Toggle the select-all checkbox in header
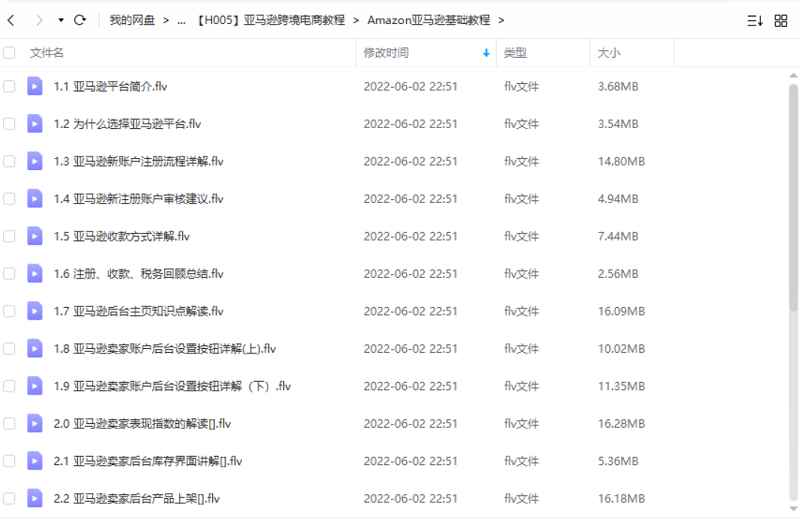Viewport: 800px width, 525px height. [10, 52]
